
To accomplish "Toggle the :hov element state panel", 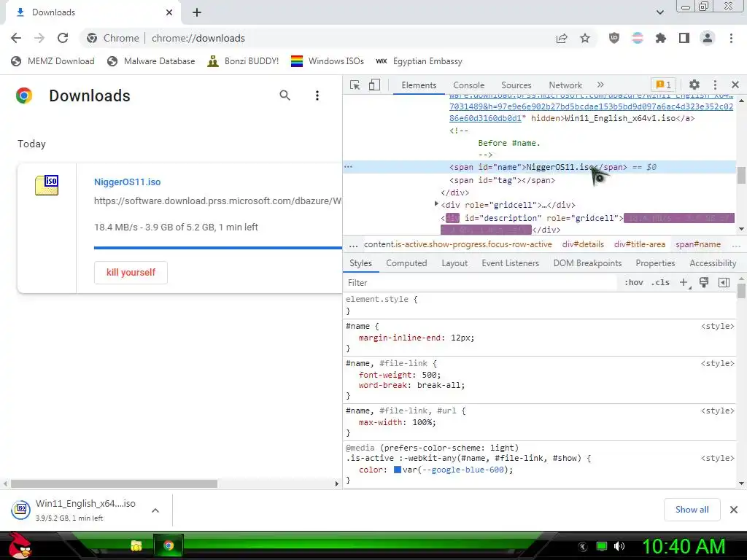I will click(634, 282).
